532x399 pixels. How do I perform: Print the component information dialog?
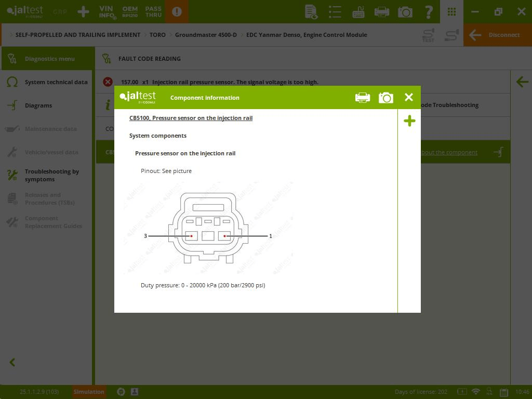pyautogui.click(x=363, y=98)
